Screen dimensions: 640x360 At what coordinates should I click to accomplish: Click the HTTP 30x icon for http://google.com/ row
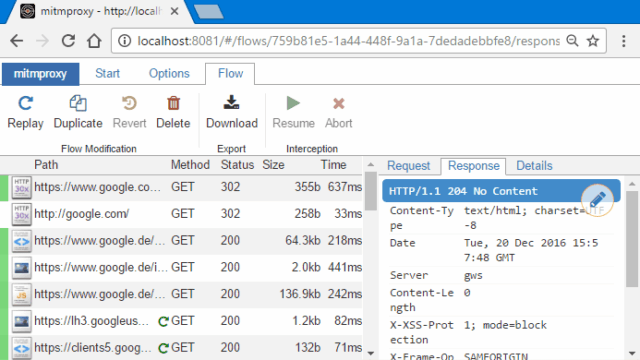(21, 214)
